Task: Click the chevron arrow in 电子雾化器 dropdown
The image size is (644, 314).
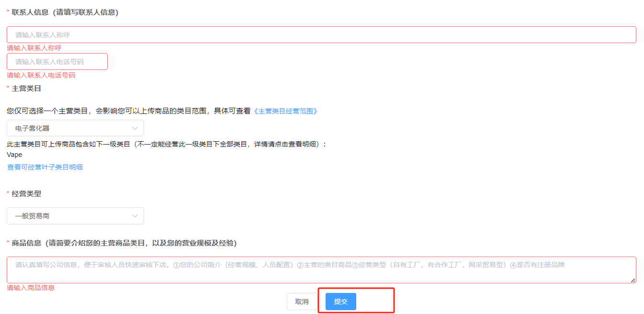Action: click(x=135, y=128)
